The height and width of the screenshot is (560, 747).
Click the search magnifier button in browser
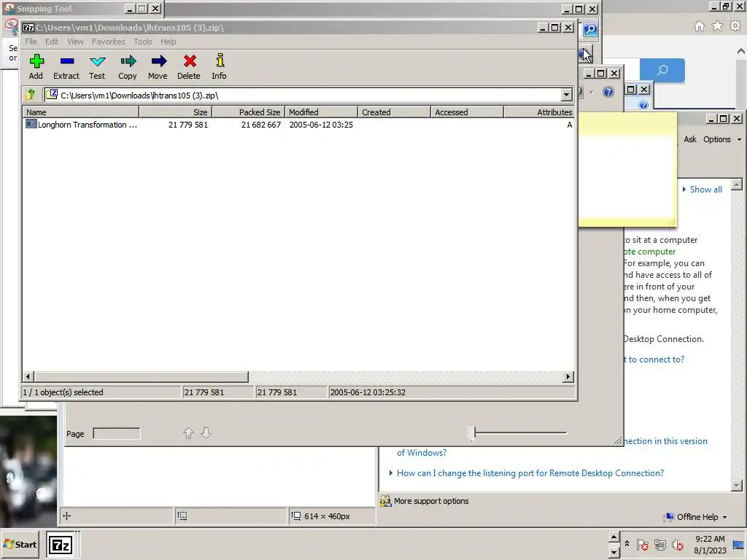pos(662,71)
